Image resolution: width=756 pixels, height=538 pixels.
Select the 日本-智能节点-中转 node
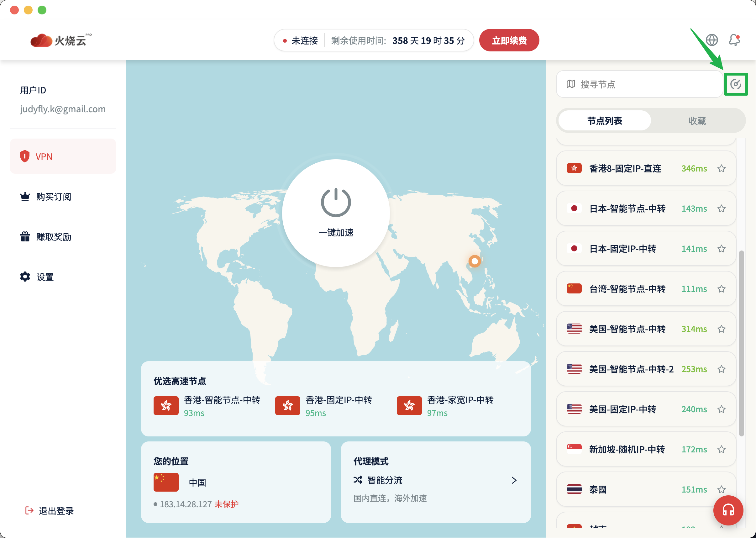(x=646, y=208)
